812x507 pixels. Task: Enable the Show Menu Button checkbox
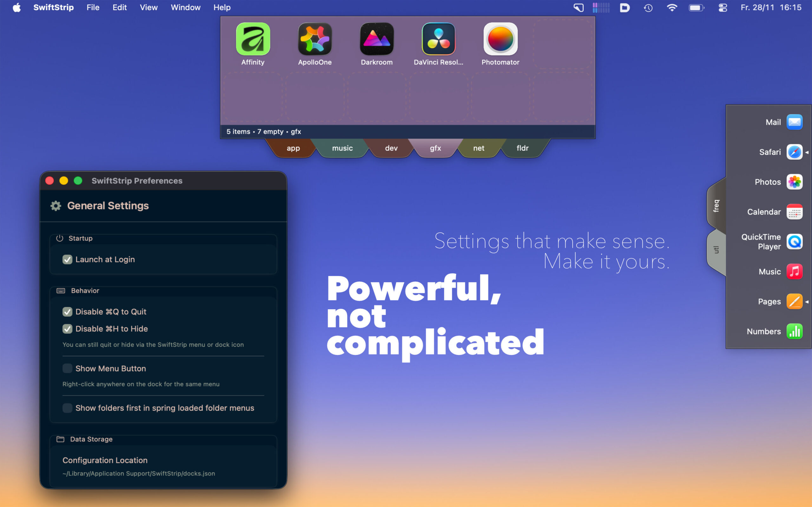[x=68, y=369]
